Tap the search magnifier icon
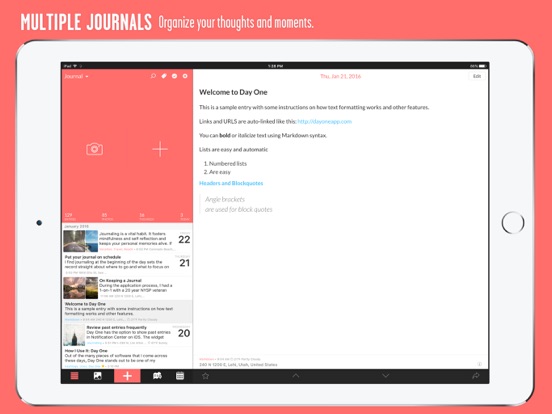This screenshot has height=414, width=552. 153,76
